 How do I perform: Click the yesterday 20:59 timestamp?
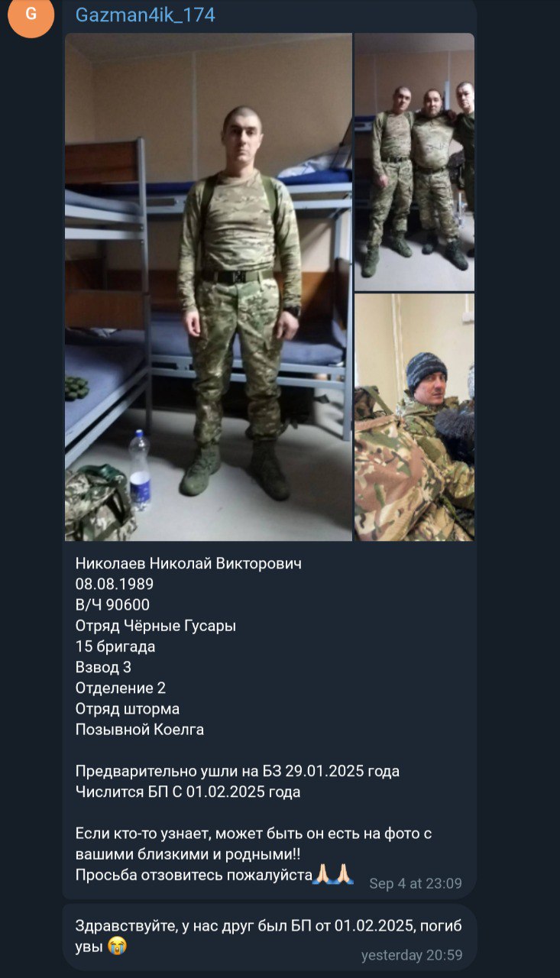pyautogui.click(x=412, y=956)
